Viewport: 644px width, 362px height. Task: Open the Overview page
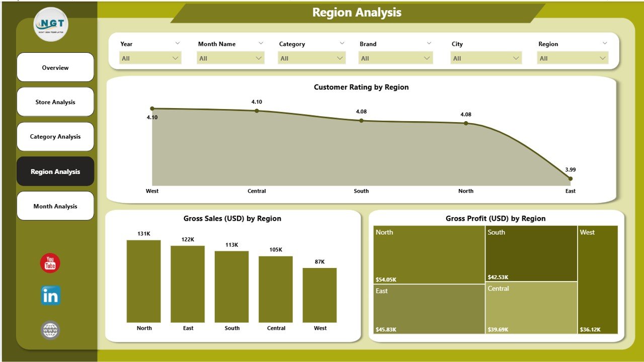coord(55,67)
